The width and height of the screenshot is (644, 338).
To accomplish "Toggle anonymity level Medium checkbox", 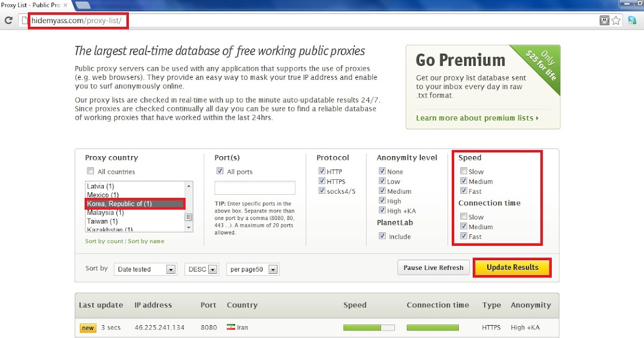I will point(382,190).
